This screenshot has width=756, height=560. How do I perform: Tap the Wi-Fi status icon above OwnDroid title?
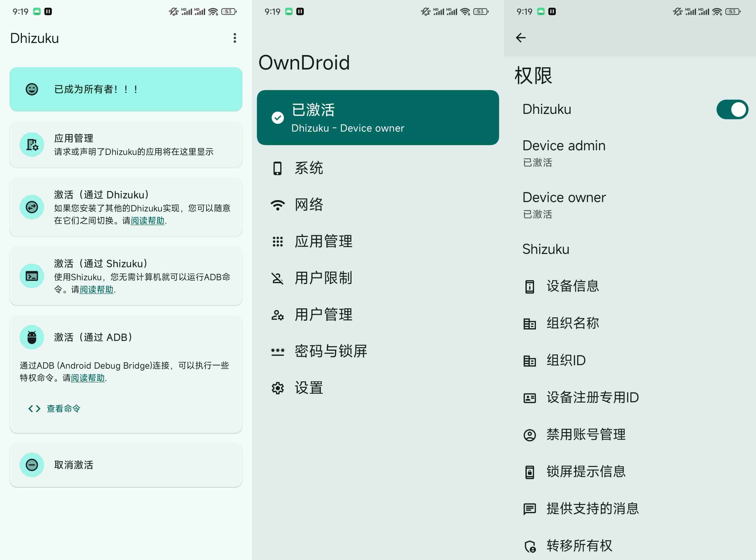coord(465,11)
